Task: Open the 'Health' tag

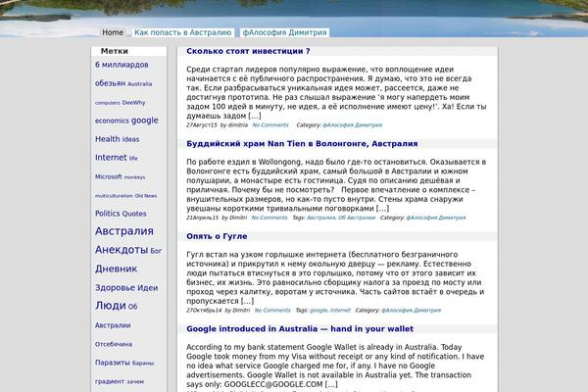Action: [107, 139]
